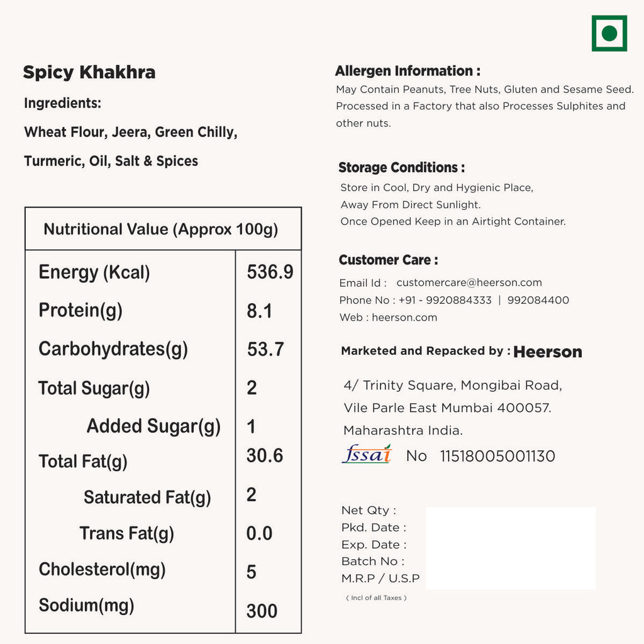
Task: Click the green vegetarian mark symbol
Action: point(609,33)
